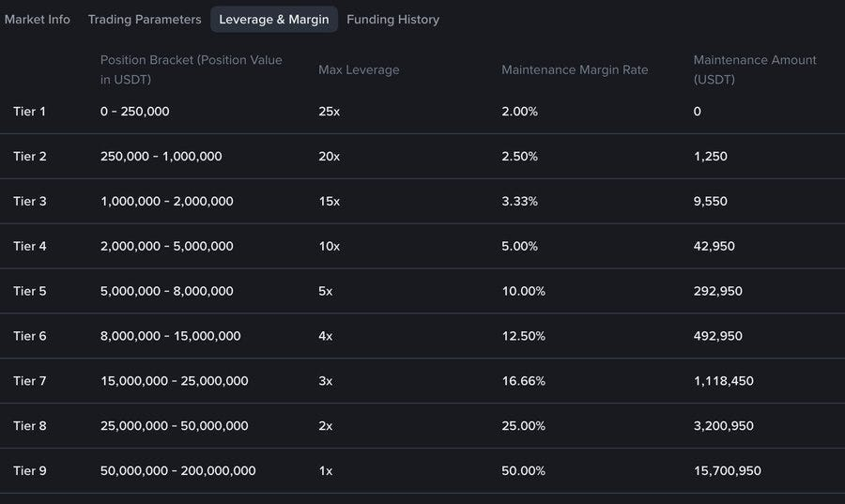Screen dimensions: 845x504
Task: Click the 15x max leverage value
Action: [330, 202]
